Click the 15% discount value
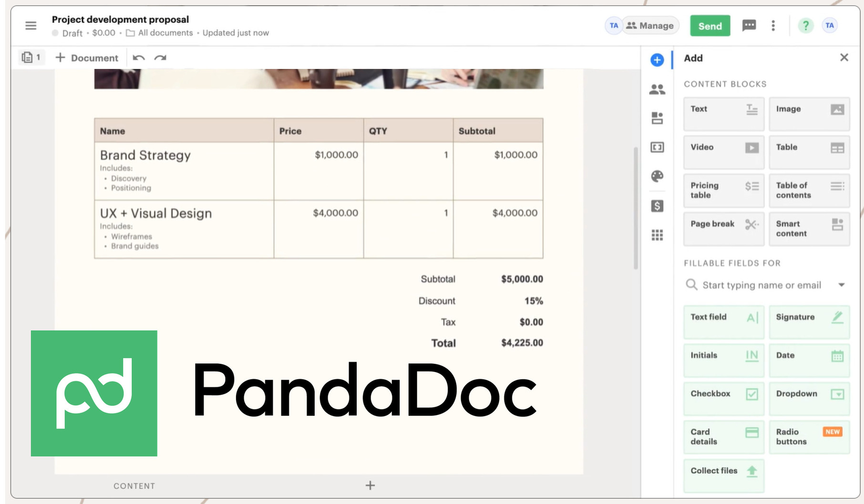Screen dimensions: 864x504 pyautogui.click(x=534, y=301)
